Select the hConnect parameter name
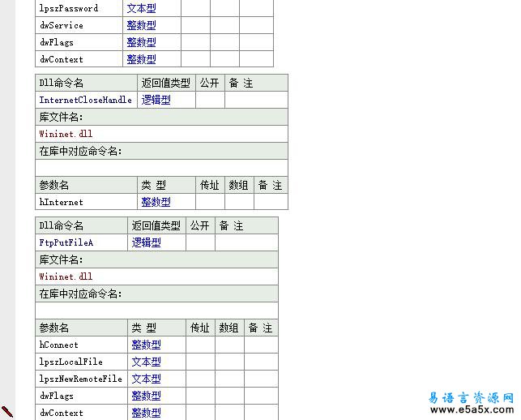This screenshot has width=521, height=420. [58, 345]
